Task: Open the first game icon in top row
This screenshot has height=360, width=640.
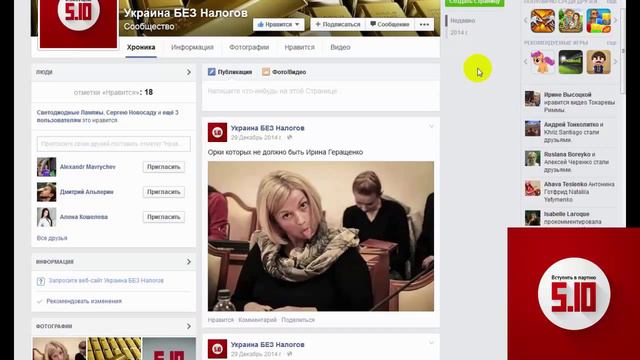Action: [542, 21]
